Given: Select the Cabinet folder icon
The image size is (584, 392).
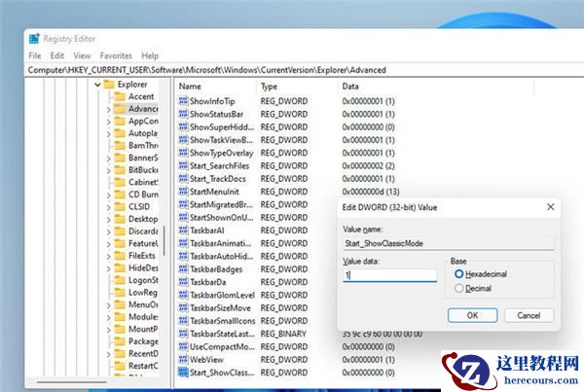Looking at the screenshot, I should pos(120,183).
